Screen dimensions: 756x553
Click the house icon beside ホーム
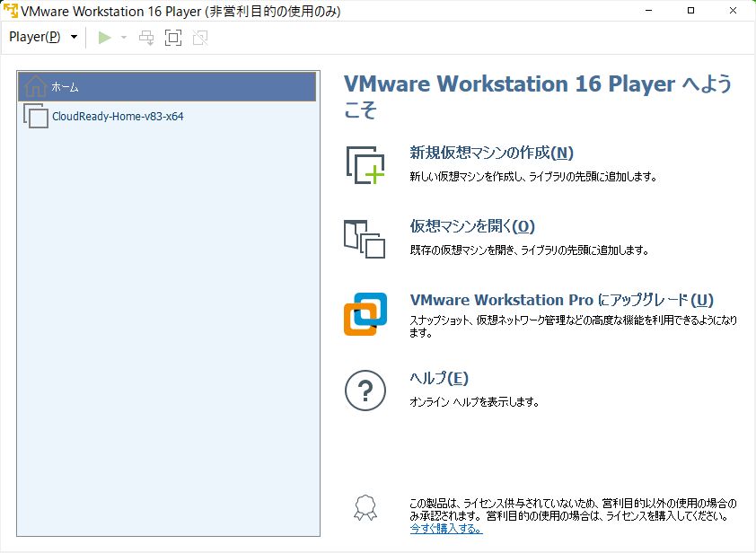click(35, 87)
